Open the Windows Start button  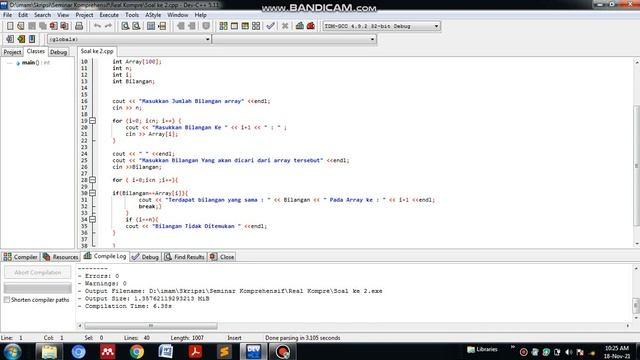13,351
